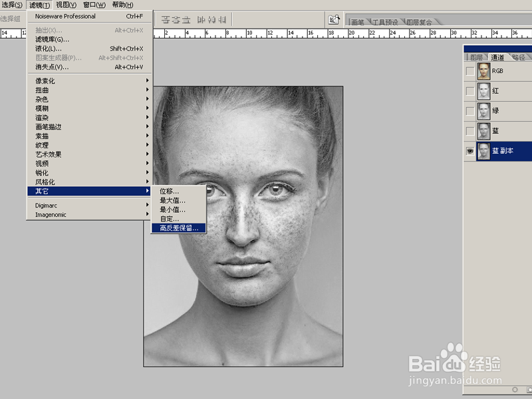Image resolution: width=532 pixels, height=399 pixels.
Task: Choose 位移 in the 其它 submenu
Action: [x=179, y=192]
